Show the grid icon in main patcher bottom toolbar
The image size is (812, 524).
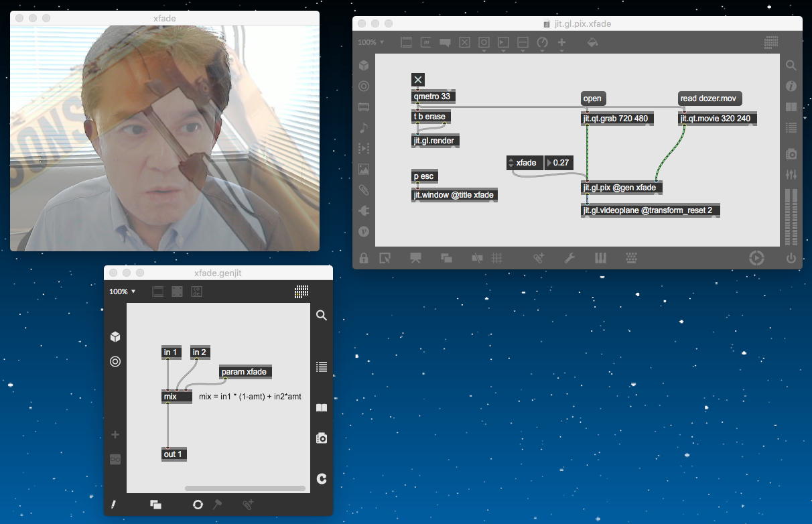click(497, 258)
